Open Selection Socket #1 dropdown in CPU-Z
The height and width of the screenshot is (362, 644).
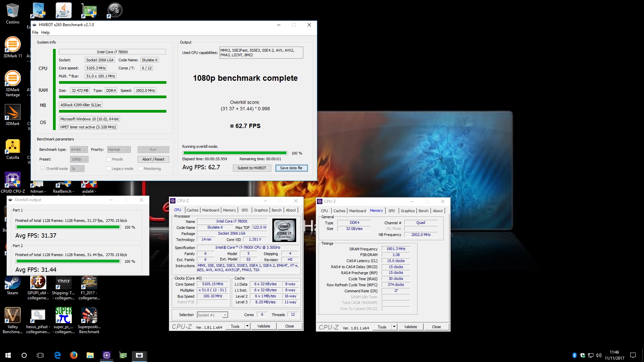click(x=212, y=315)
